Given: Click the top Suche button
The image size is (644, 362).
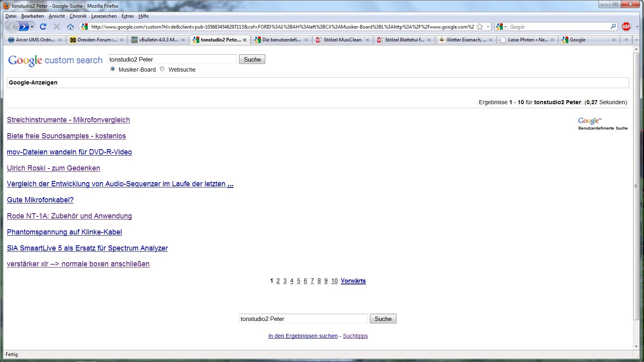Looking at the screenshot, I should tap(252, 59).
